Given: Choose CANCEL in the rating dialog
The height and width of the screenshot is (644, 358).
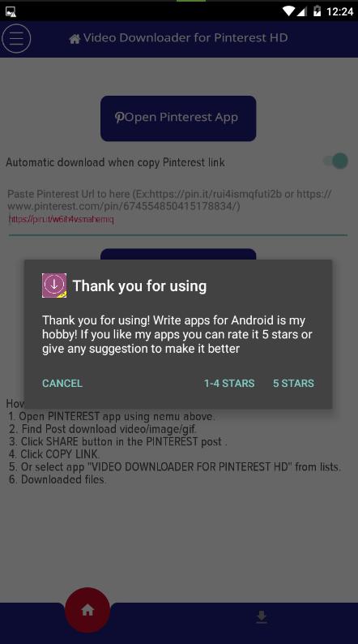Looking at the screenshot, I should tap(62, 383).
